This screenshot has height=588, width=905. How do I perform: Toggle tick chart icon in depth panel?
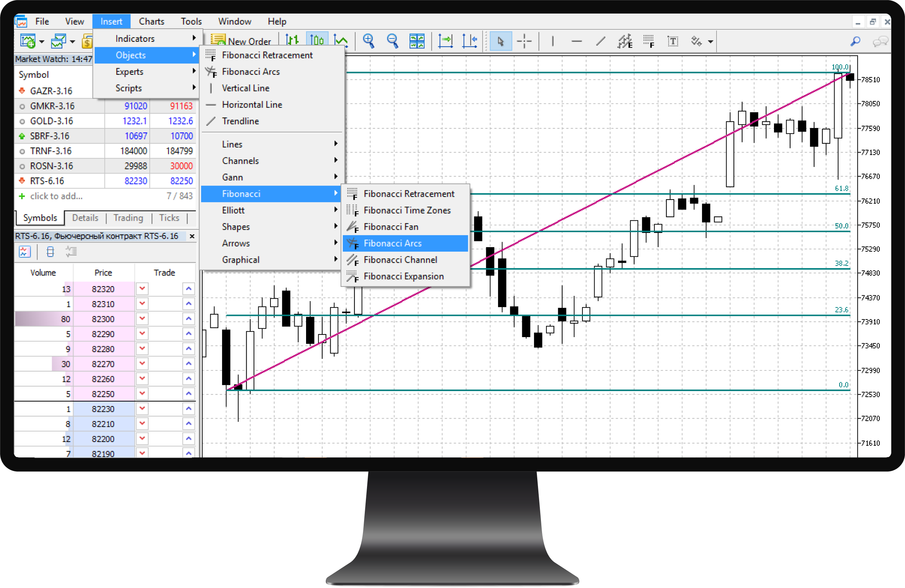pyautogui.click(x=25, y=252)
